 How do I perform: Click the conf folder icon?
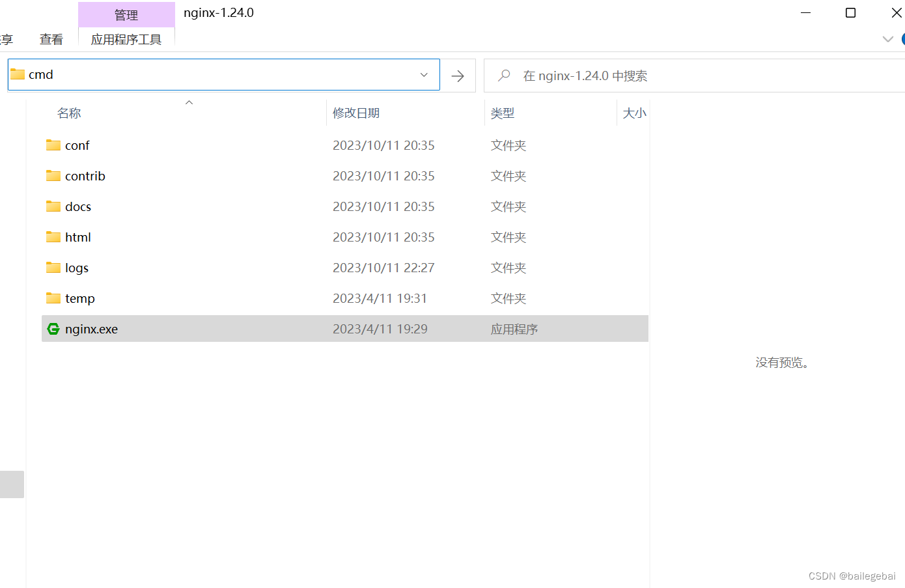tap(53, 145)
